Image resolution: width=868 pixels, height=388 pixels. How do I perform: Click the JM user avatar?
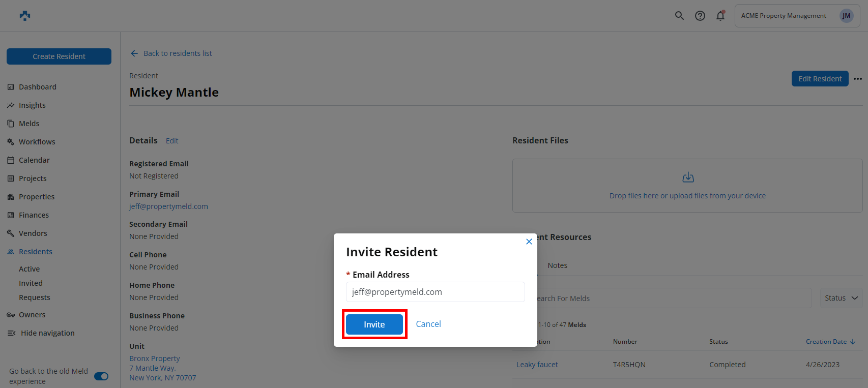(x=846, y=16)
